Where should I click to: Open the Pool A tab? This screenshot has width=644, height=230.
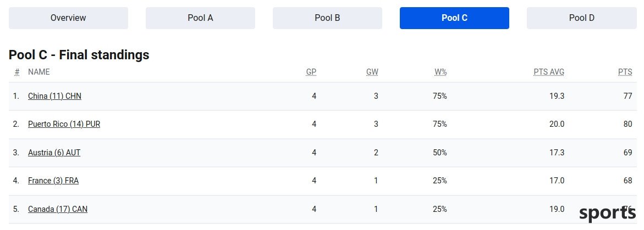200,18
